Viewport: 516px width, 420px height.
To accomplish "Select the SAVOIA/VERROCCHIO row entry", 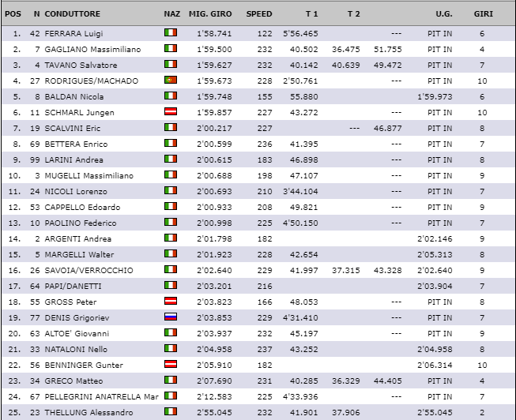I will 258,270.
